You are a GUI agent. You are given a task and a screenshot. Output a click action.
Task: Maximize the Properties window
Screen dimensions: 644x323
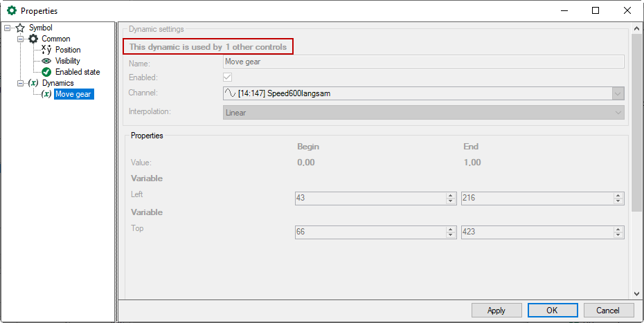596,10
